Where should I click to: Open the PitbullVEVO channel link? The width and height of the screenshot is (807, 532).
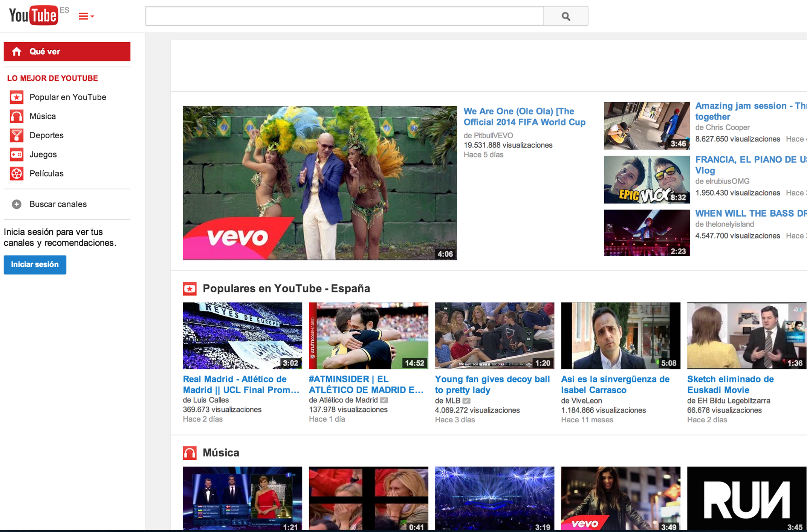(494, 135)
